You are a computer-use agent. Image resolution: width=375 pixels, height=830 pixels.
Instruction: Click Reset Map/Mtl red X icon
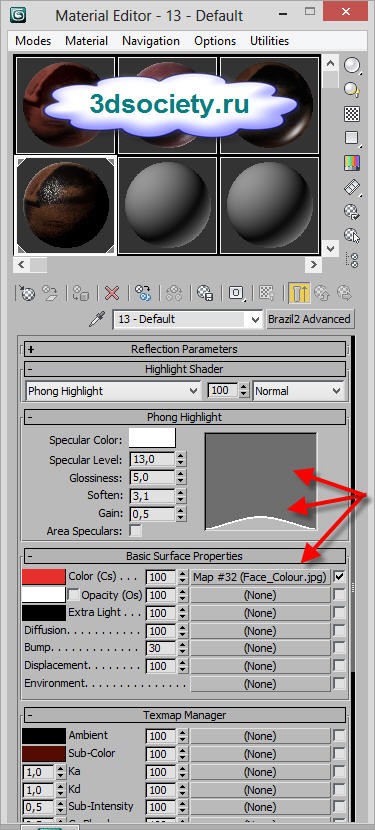tap(112, 293)
